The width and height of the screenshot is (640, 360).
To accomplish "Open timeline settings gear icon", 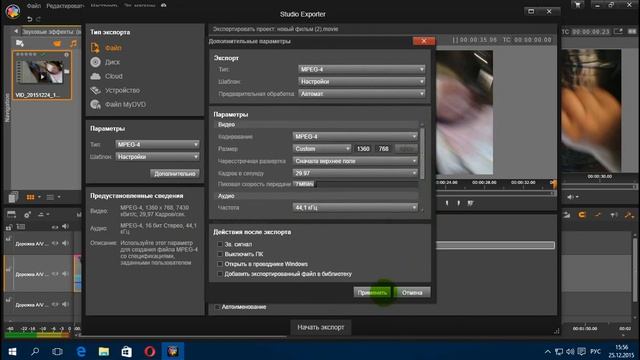I will point(27,215).
